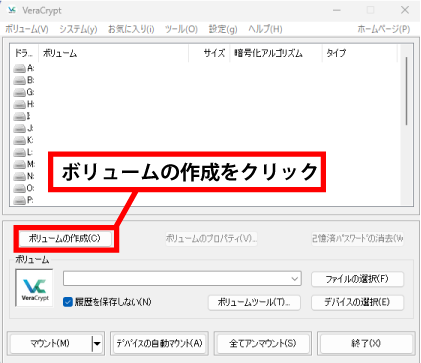Close the VeraCrypt window
This screenshot has height=363, width=421.
tap(405, 10)
